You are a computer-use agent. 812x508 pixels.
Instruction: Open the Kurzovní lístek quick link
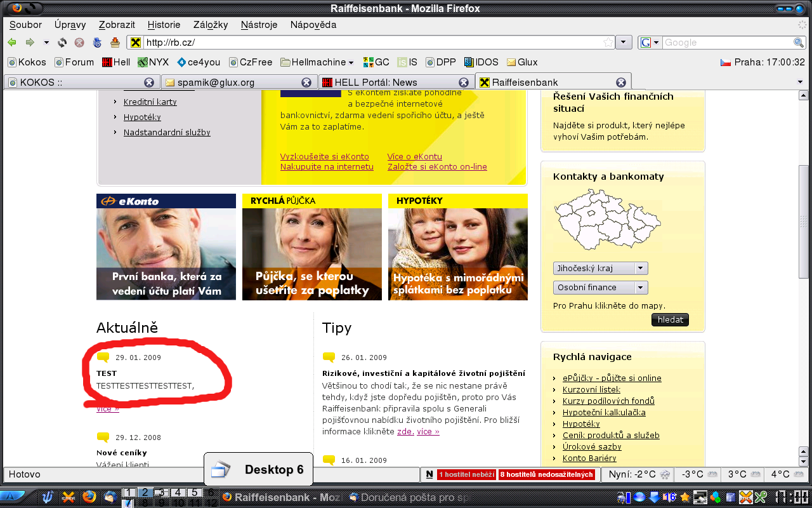(x=591, y=389)
